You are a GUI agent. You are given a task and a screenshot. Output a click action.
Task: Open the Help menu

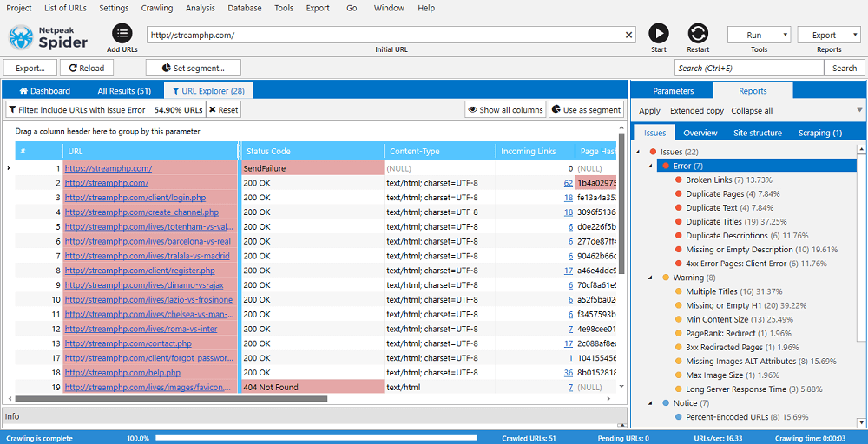pos(426,9)
